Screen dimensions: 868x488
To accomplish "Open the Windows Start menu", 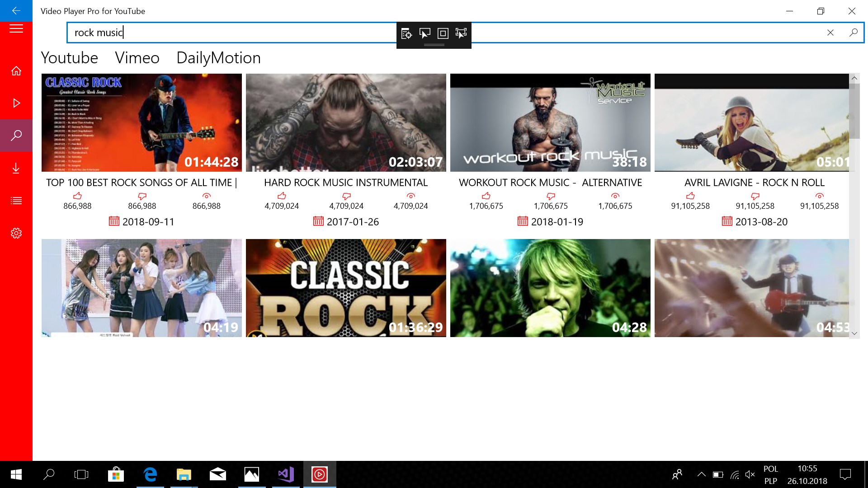I will coord(16,474).
